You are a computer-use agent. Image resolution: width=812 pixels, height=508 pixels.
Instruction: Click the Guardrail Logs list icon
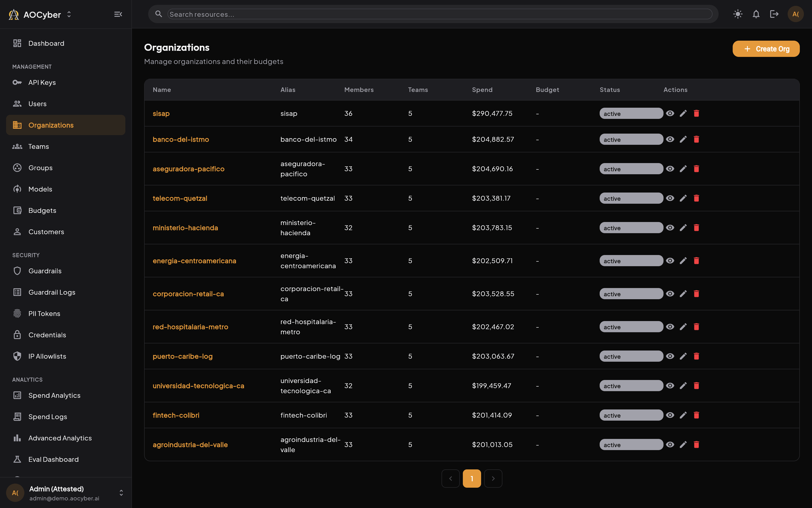[x=17, y=292]
